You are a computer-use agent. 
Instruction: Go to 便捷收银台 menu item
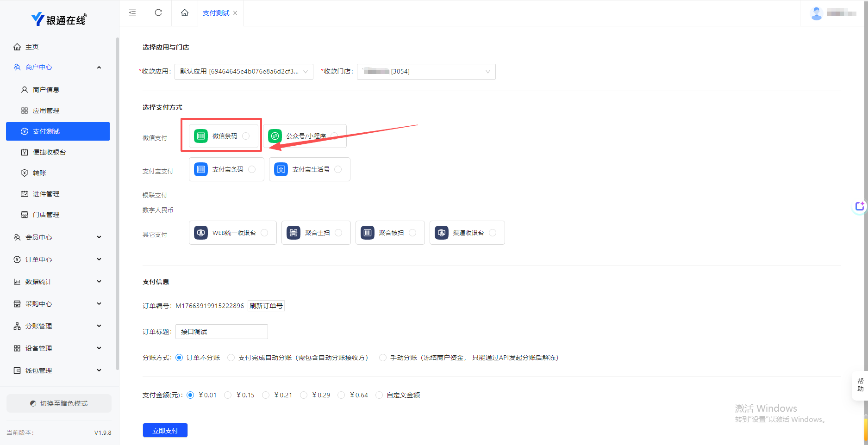pyautogui.click(x=49, y=152)
